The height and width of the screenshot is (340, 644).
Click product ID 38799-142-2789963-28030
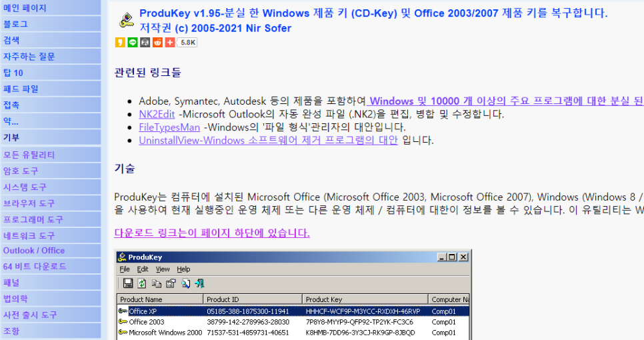(x=247, y=322)
